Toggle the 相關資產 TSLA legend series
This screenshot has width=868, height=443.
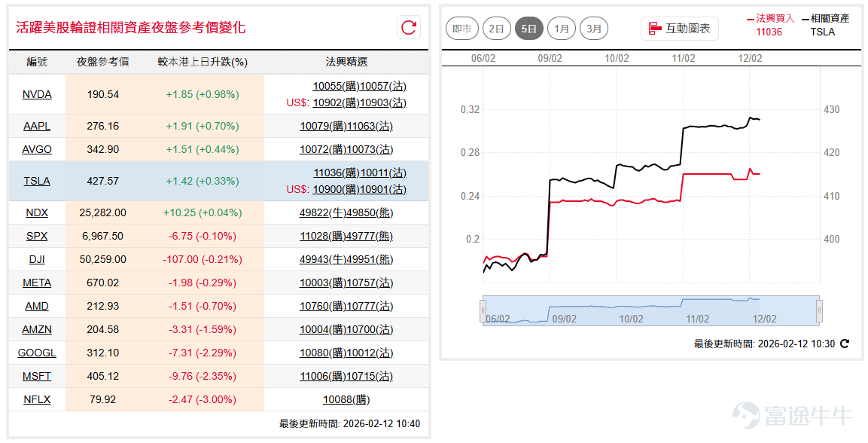[x=825, y=25]
